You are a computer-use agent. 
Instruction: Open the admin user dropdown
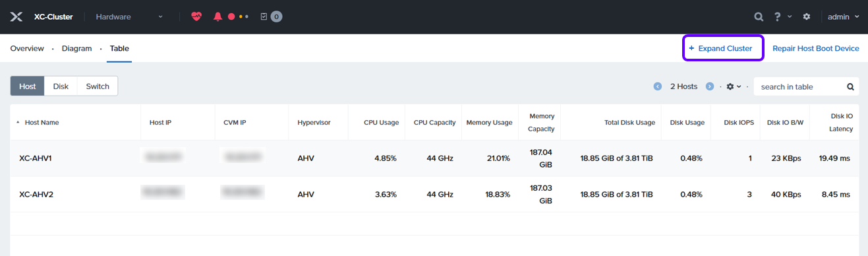click(844, 16)
